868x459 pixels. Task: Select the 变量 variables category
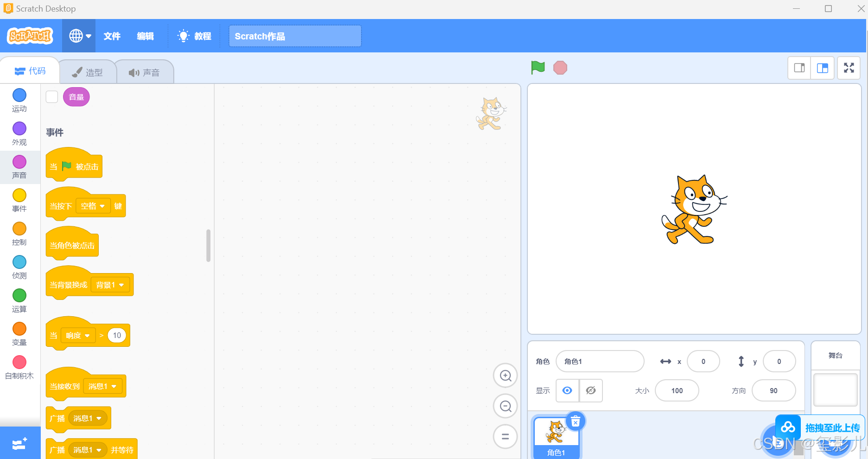[x=19, y=334]
